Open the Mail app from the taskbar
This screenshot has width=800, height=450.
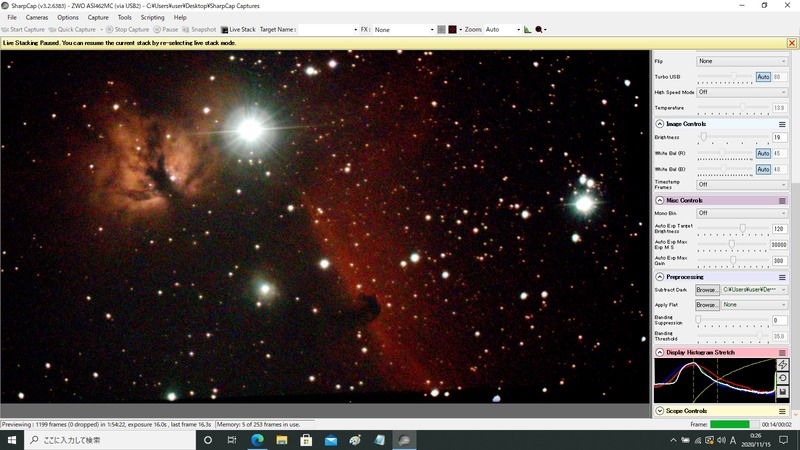pos(331,440)
